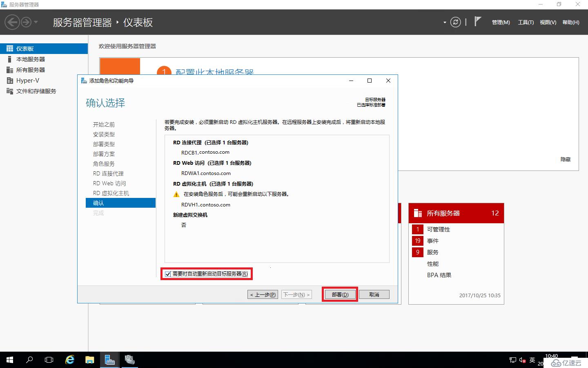Screen dimensions: 588x368
Task: Click 事件 in the 所有服务器 tile
Action: click(433, 241)
